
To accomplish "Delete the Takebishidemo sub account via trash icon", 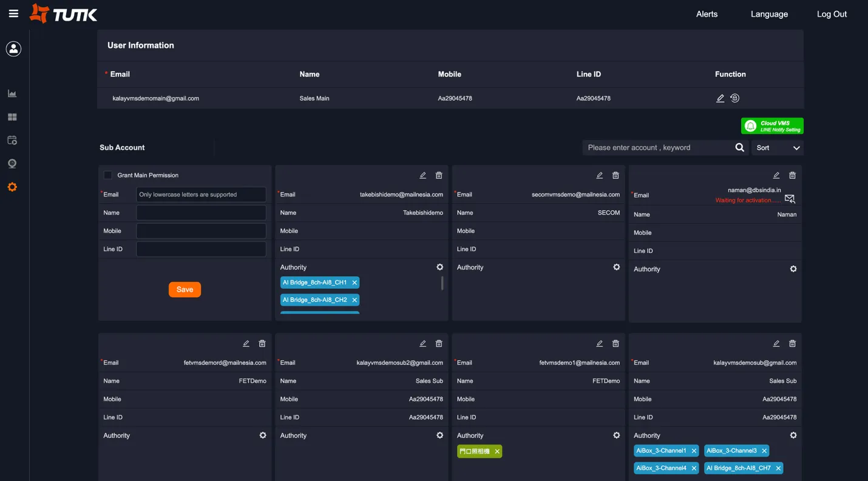I will tap(439, 175).
